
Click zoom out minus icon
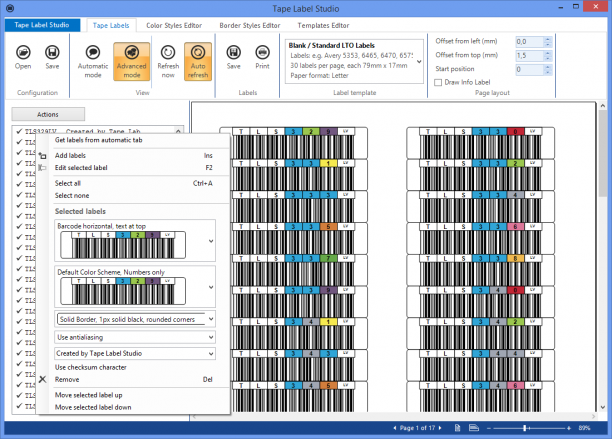pyautogui.click(x=488, y=428)
